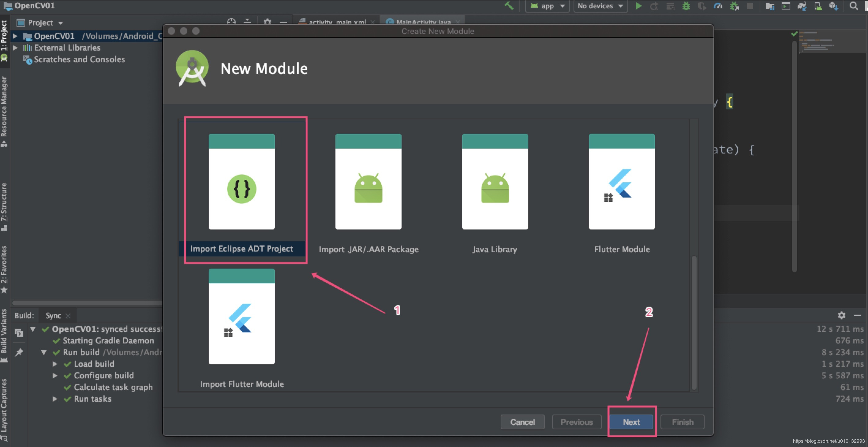The width and height of the screenshot is (868, 447).
Task: Expand the Load build node
Action: 55,364
